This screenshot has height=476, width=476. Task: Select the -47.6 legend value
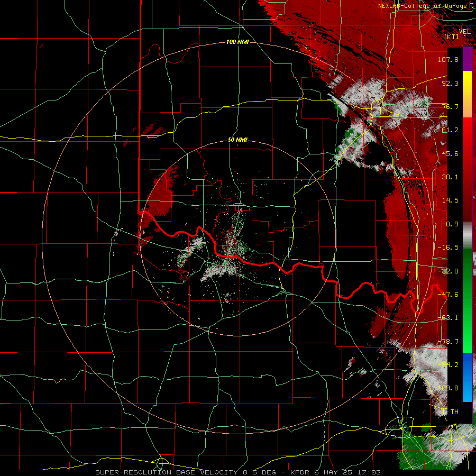[x=448, y=295]
